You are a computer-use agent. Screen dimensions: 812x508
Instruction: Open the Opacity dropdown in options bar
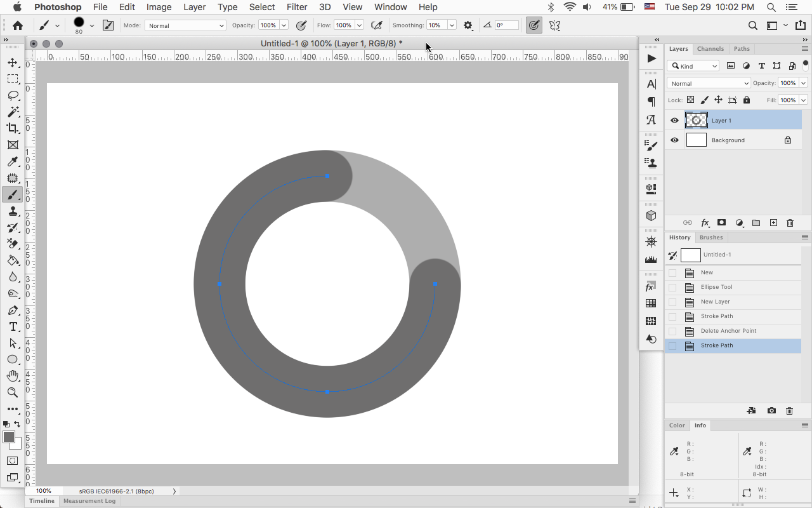[x=284, y=25]
